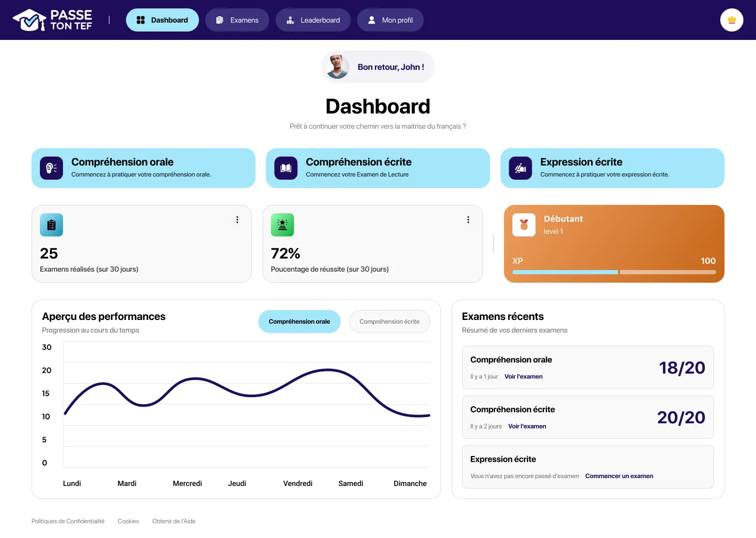Open the Examens tab
The height and width of the screenshot is (538, 756).
click(237, 20)
